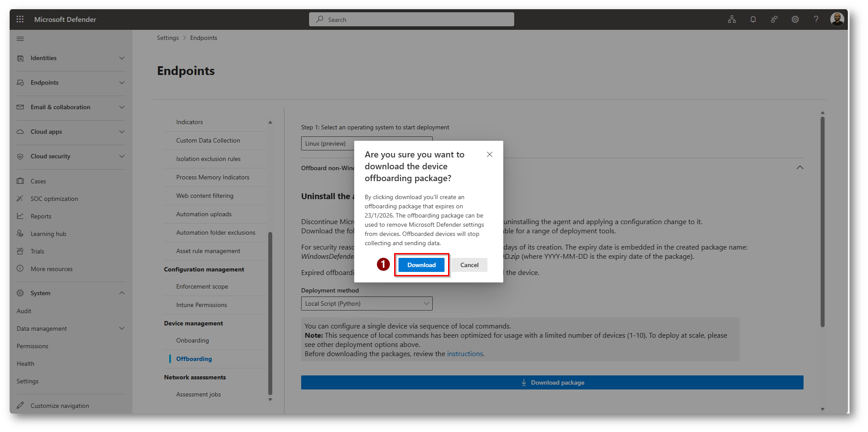Click the Learning hub icon

pos(20,233)
